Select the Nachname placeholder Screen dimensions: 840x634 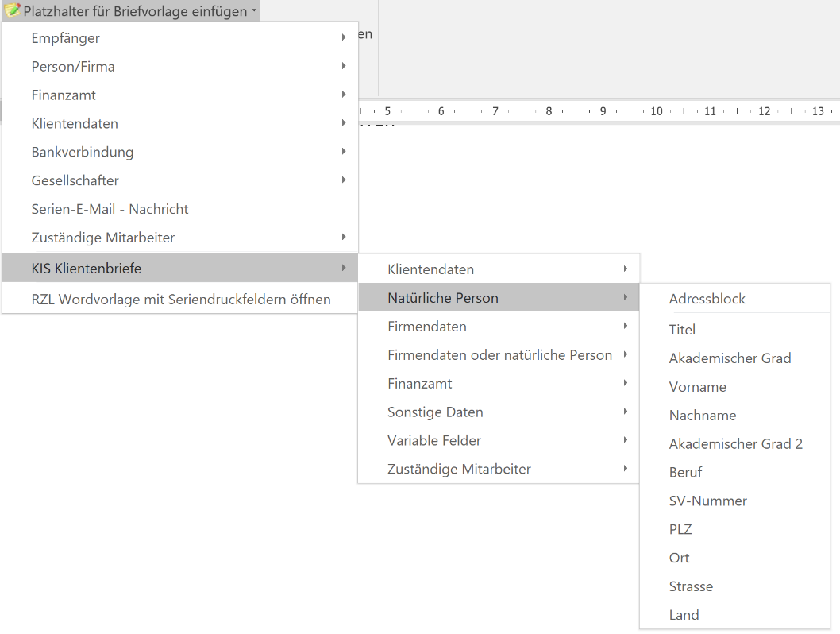click(x=703, y=416)
